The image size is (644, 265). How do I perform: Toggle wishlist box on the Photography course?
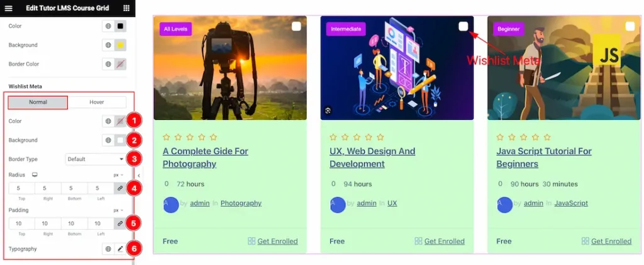click(296, 26)
